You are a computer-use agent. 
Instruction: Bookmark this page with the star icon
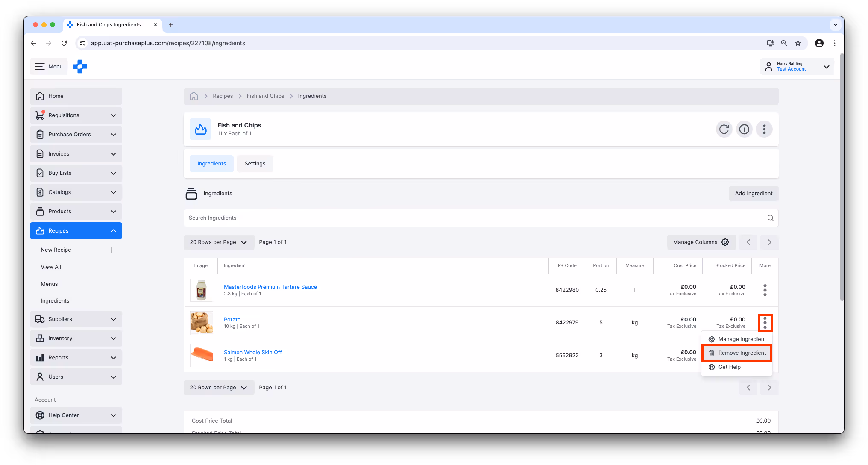798,43
